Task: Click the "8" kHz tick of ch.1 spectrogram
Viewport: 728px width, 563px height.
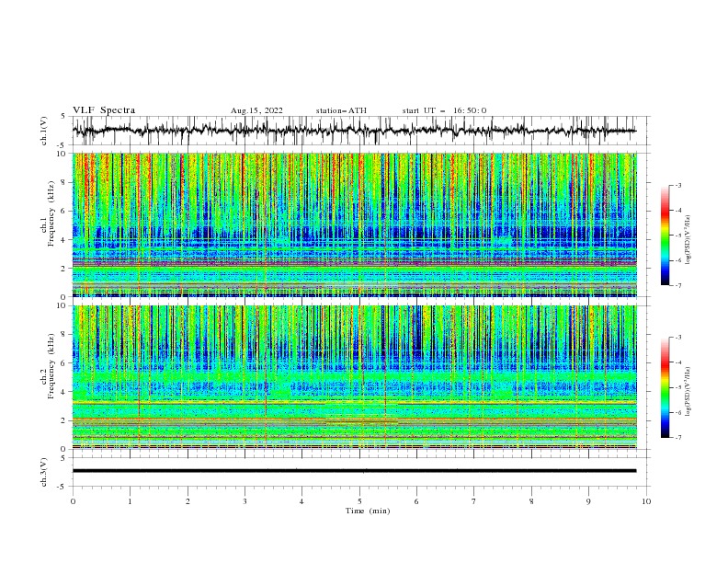Action: click(64, 182)
